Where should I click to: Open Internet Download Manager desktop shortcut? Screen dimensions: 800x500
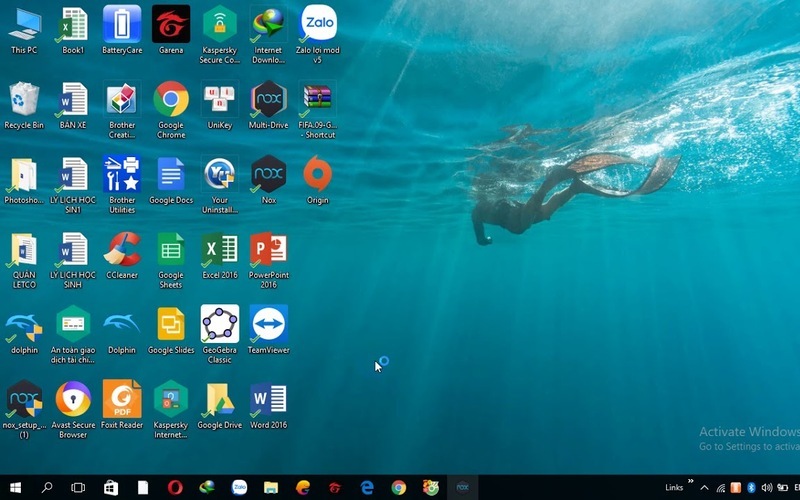(268, 35)
